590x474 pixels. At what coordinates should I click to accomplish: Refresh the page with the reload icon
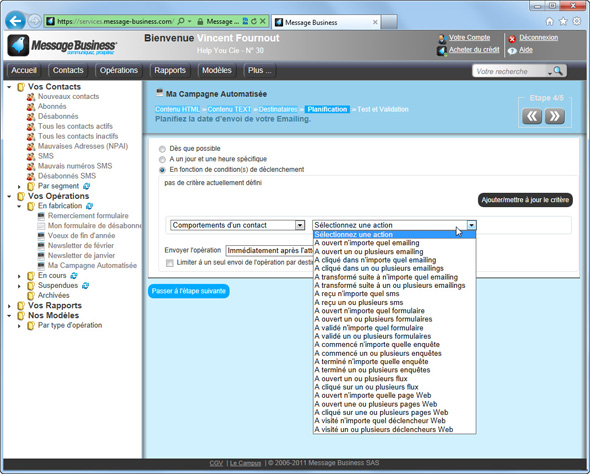coord(254,21)
